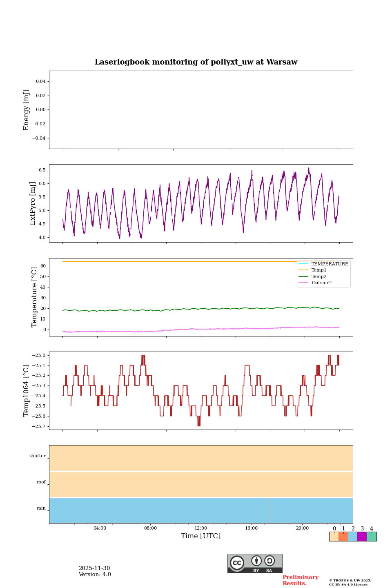The height and width of the screenshot is (588, 392).
Task: Click the Creative Commons CC logo icon
Action: [237, 563]
